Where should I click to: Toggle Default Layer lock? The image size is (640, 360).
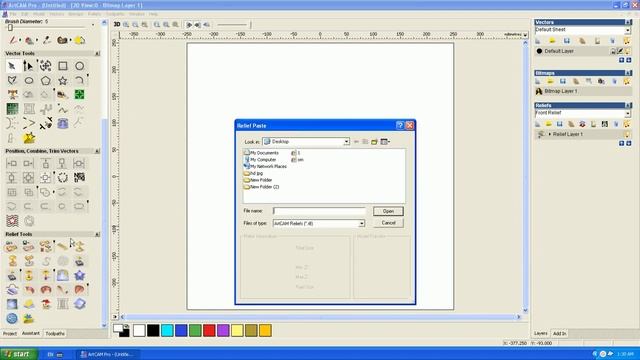(613, 51)
